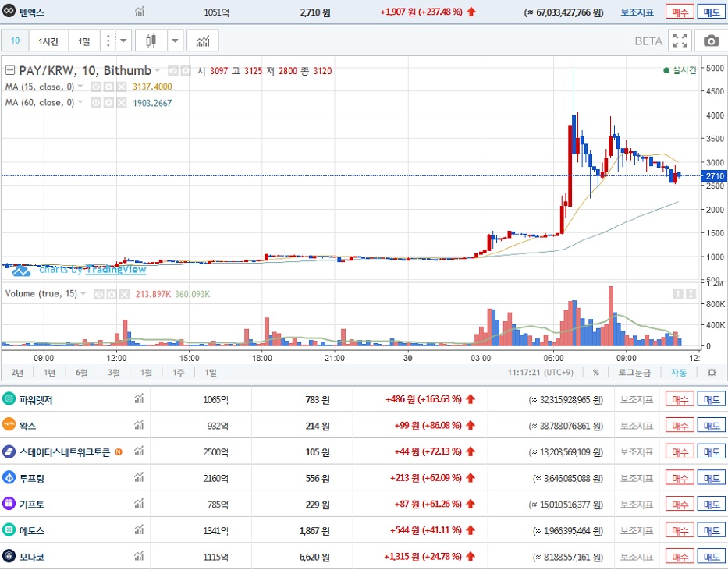
Task: Move the Volume pane up
Action: click(678, 294)
